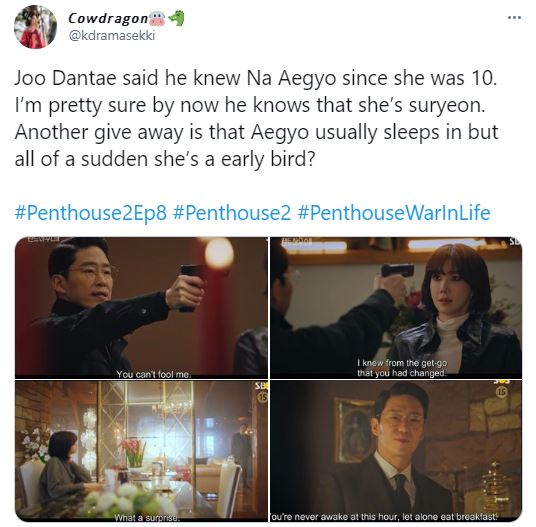The height and width of the screenshot is (527, 536).
Task: Click the 15 rating badge in dining room image
Action: pyautogui.click(x=262, y=397)
